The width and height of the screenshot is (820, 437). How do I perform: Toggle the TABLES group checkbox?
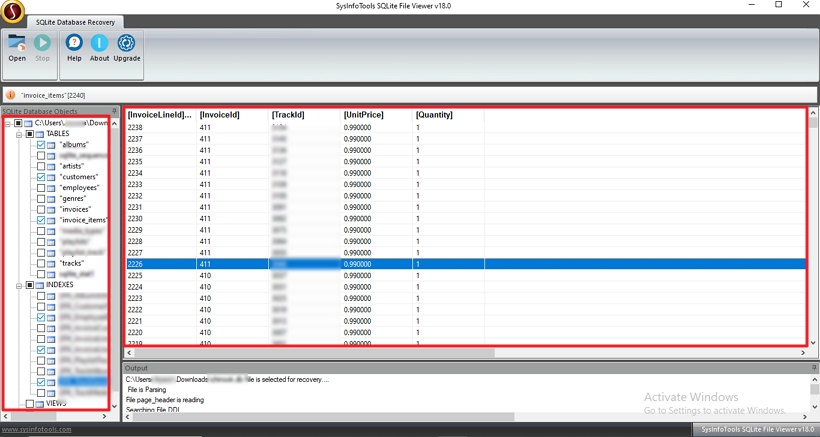30,134
